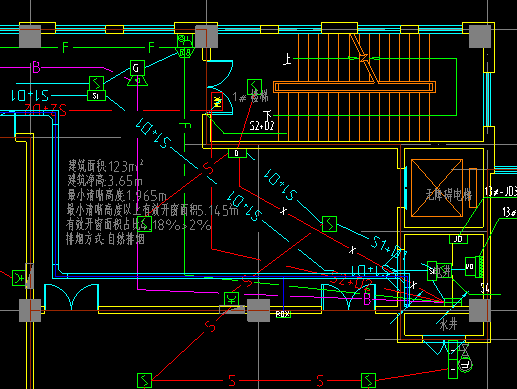Click the text 最小清晰高度1.965m
The height and width of the screenshot is (389, 517).
click(x=117, y=195)
